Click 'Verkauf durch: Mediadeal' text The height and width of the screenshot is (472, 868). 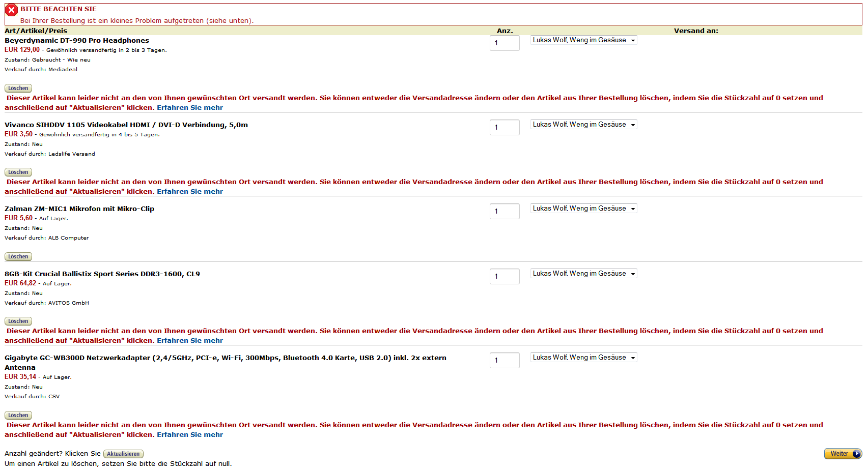(41, 70)
